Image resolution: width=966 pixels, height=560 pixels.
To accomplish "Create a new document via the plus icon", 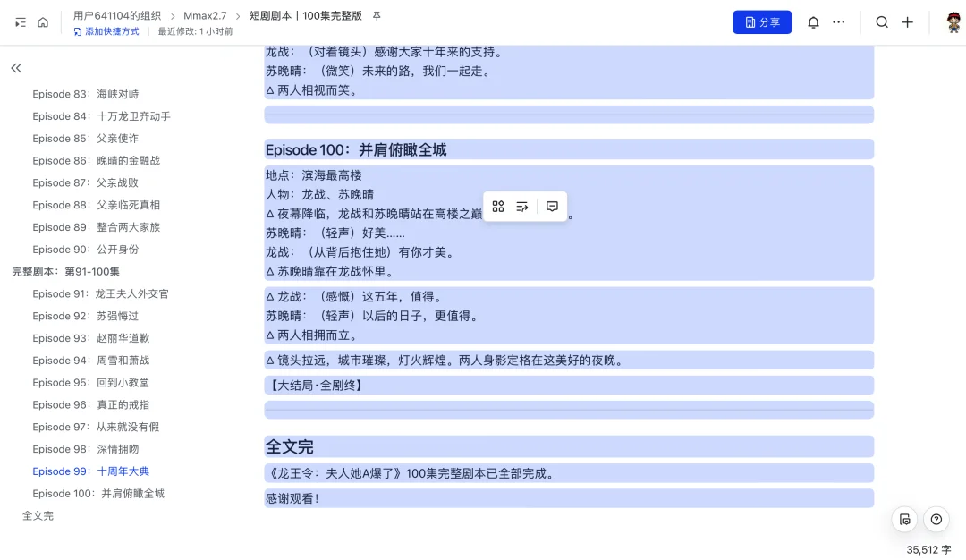I will [908, 21].
